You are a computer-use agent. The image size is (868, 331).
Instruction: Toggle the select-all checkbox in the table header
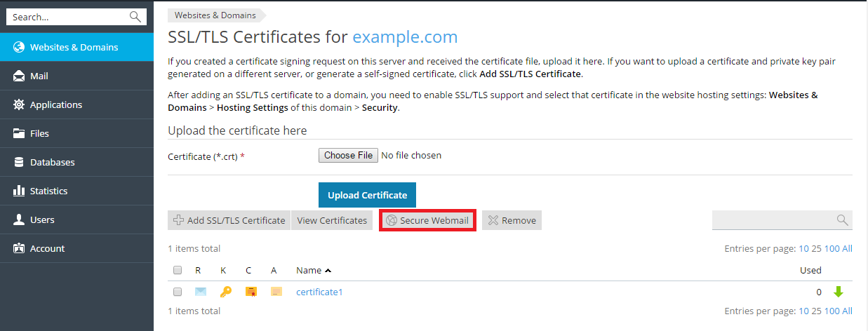(178, 270)
